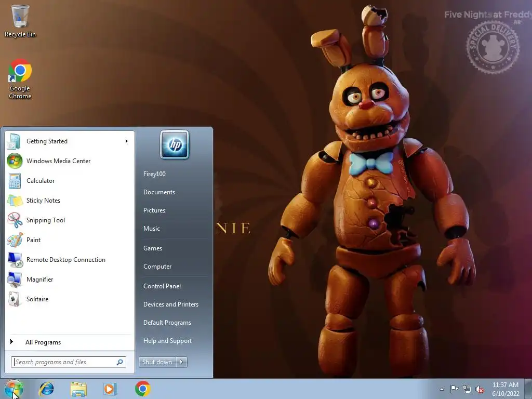Click the Snipping Tool scissors icon
532x399 pixels.
pyautogui.click(x=15, y=220)
